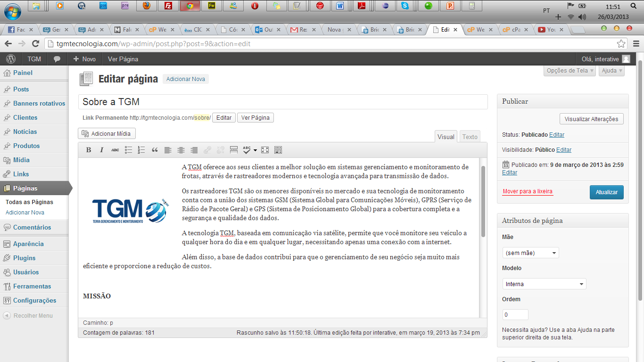Toggle the kitchen sink toolbar row

point(278,150)
